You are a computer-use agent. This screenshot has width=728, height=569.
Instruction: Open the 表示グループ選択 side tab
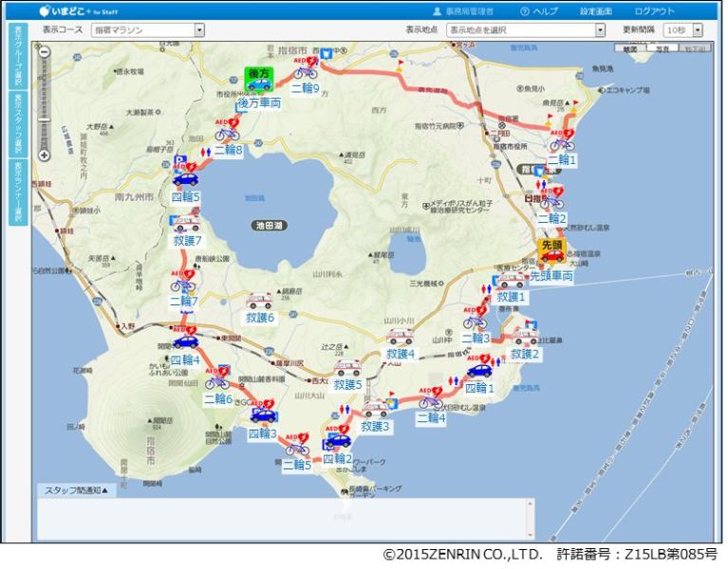pyautogui.click(x=19, y=56)
